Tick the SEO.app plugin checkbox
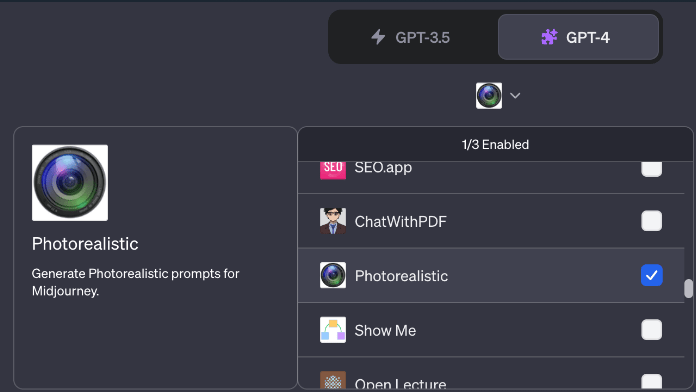Image resolution: width=696 pixels, height=392 pixels. pyautogui.click(x=651, y=169)
